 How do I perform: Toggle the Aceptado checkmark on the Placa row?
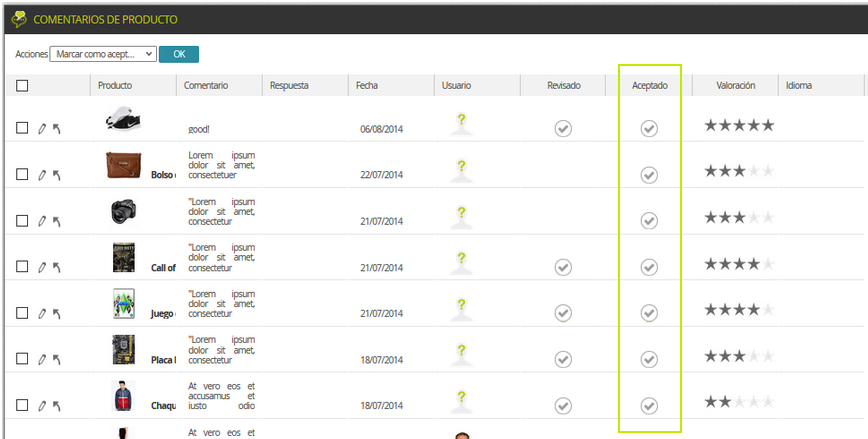point(649,359)
